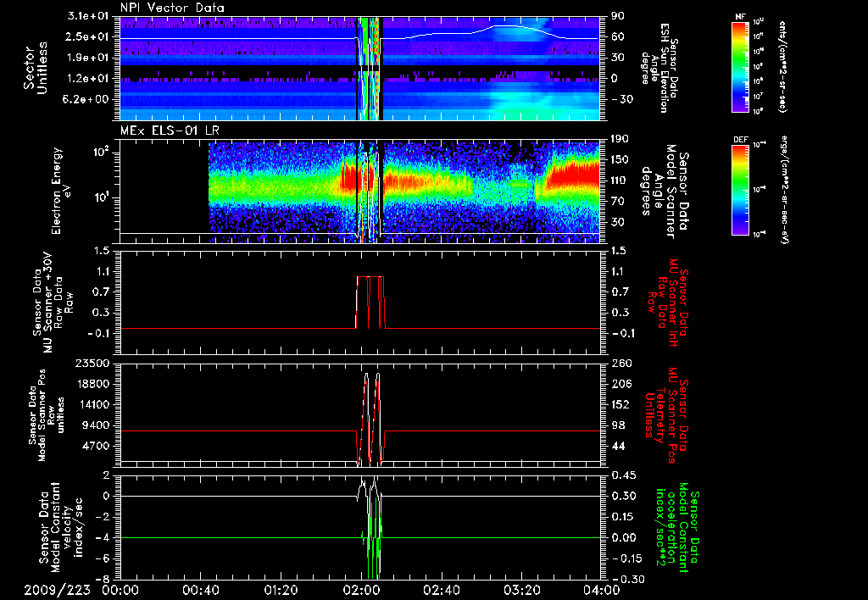The height and width of the screenshot is (600, 868).
Task: Click the "60" sun elevation tick label
Action: pyautogui.click(x=618, y=37)
